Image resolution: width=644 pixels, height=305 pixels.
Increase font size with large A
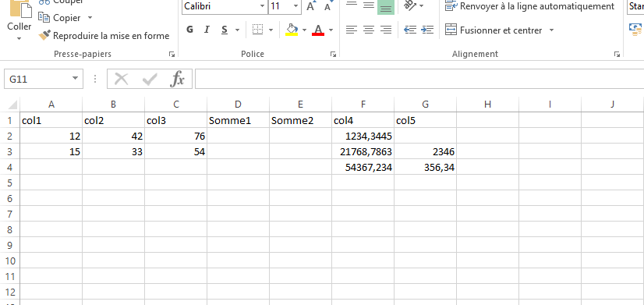[x=311, y=5]
